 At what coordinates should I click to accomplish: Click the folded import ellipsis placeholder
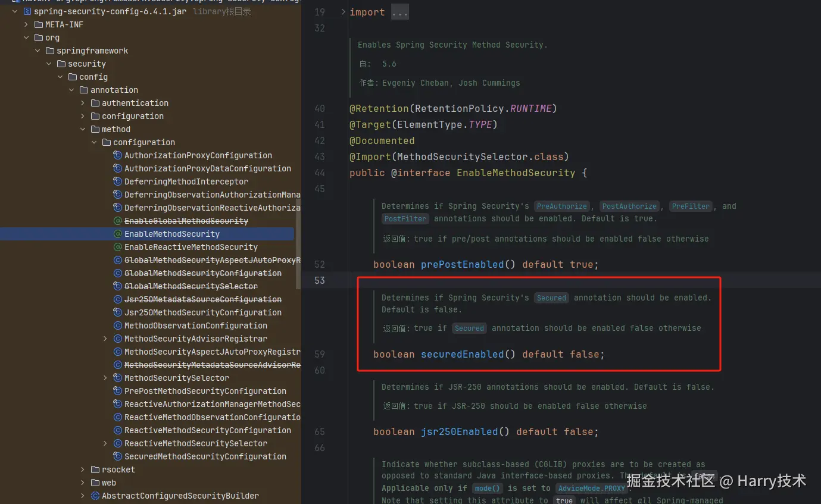(x=400, y=12)
